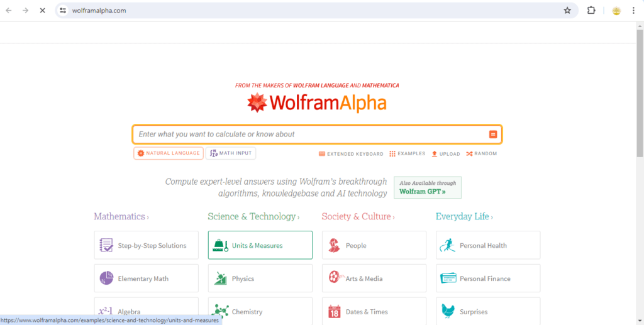Click the People portrait icon
644x325 pixels.
pyautogui.click(x=335, y=245)
